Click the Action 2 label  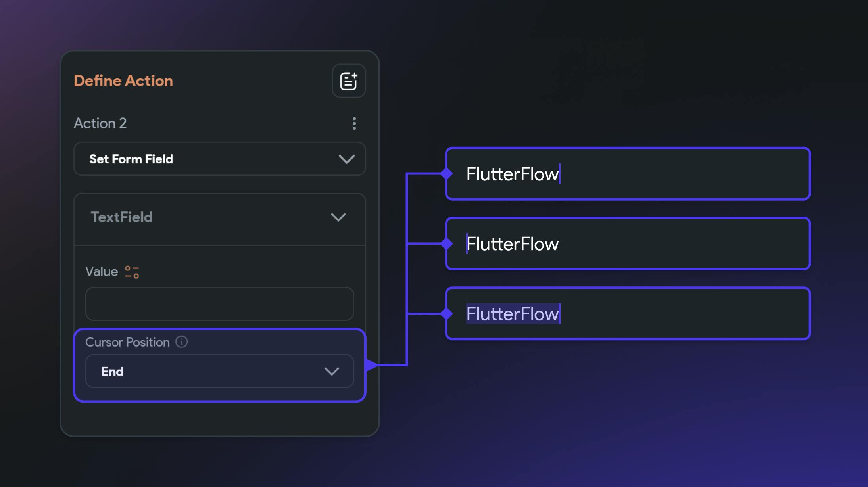tap(100, 123)
